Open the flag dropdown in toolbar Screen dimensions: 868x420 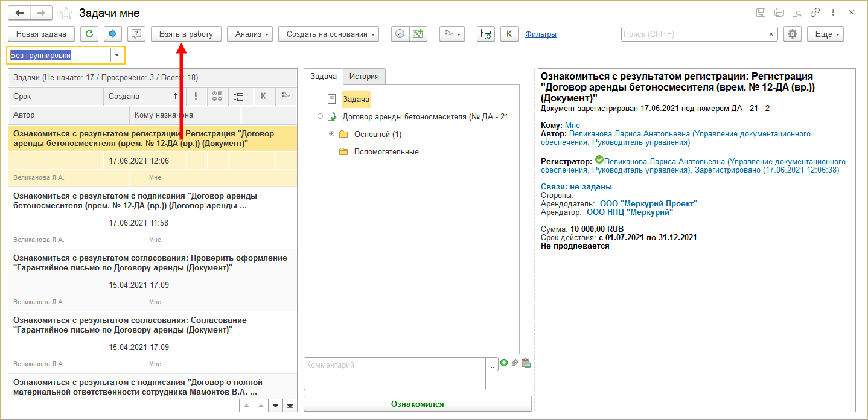click(x=450, y=34)
